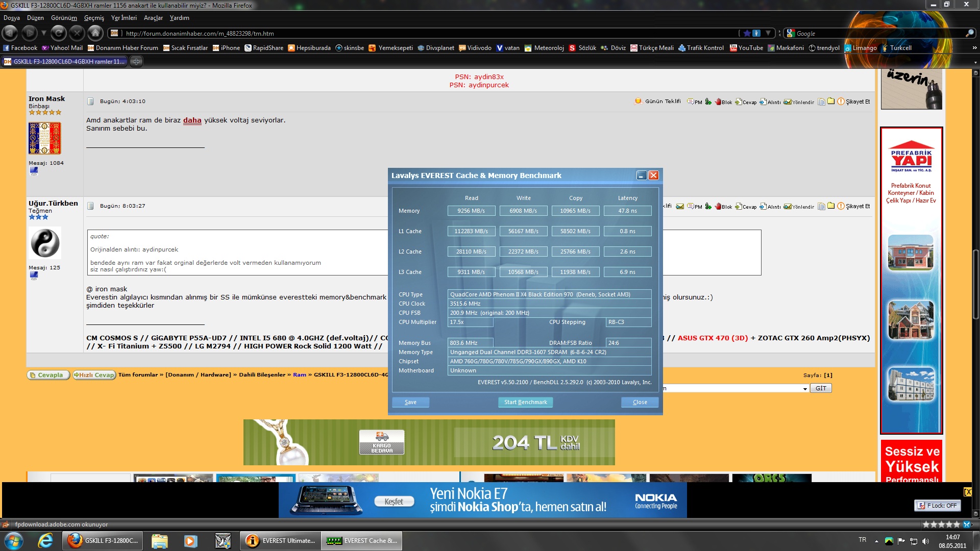
Task: Open URL bar history dropdown arrow
Action: [768, 33]
